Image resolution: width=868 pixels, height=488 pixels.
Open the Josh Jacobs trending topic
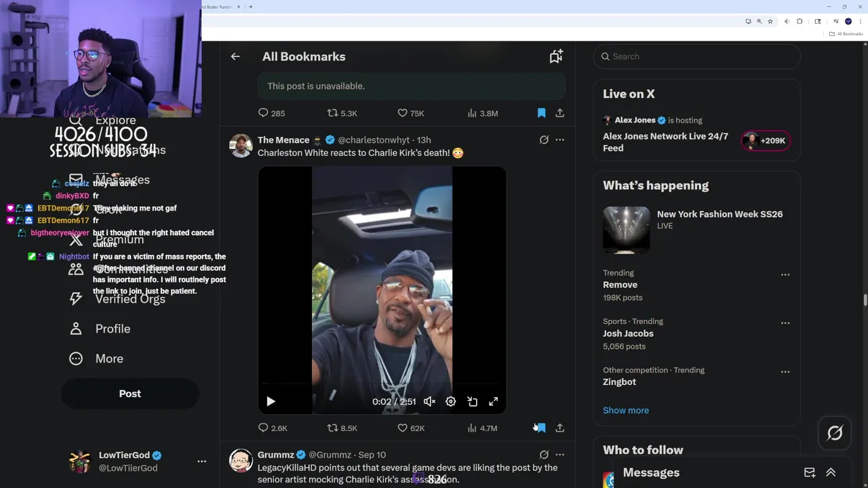pyautogui.click(x=628, y=333)
